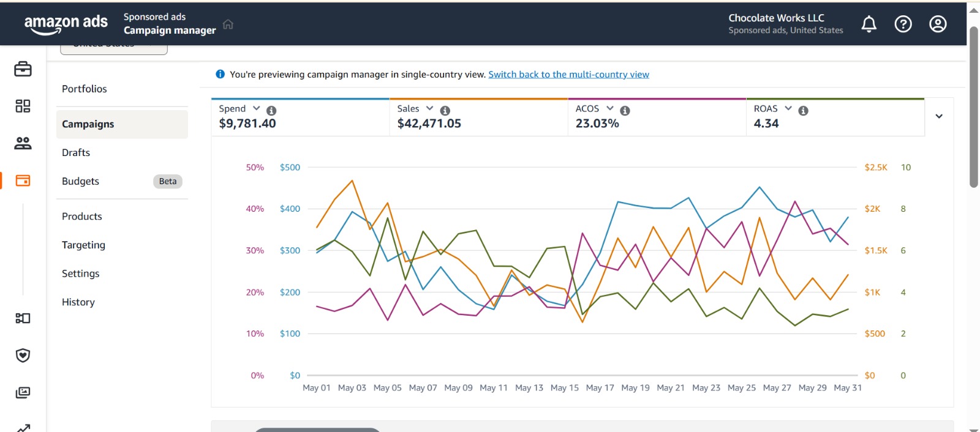Screen dimensions: 980x432
Task: Expand the metrics panel chevron at right
Action: pyautogui.click(x=938, y=116)
